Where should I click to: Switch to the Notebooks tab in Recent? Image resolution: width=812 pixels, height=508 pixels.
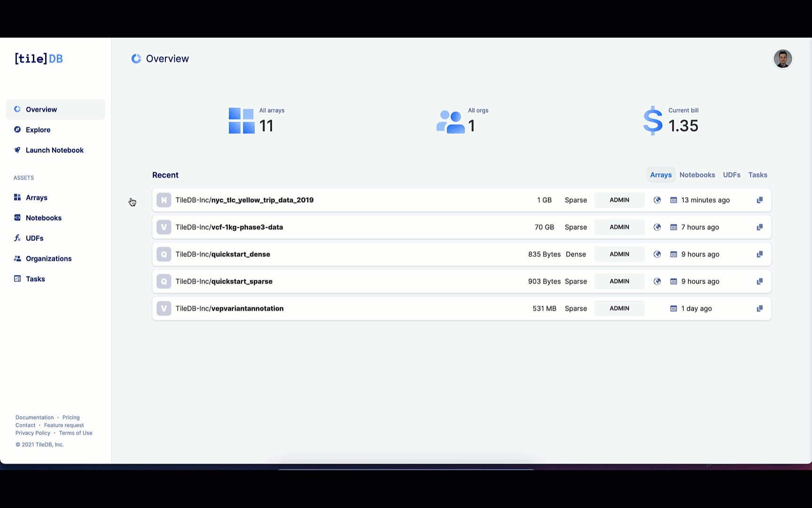pyautogui.click(x=697, y=175)
